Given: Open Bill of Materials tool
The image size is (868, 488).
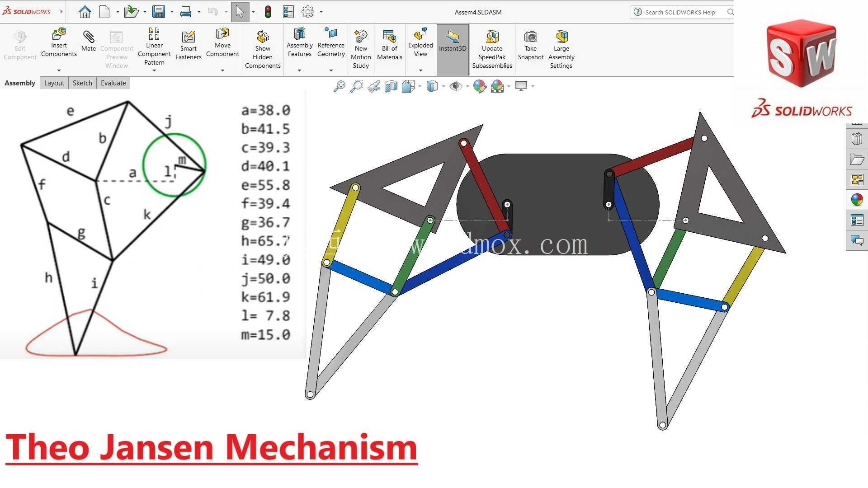Looking at the screenshot, I should [390, 46].
